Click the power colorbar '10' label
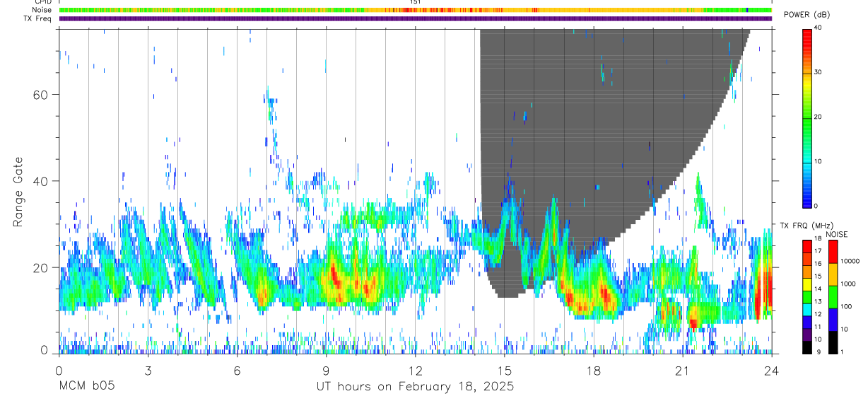868x401 pixels. tap(818, 161)
